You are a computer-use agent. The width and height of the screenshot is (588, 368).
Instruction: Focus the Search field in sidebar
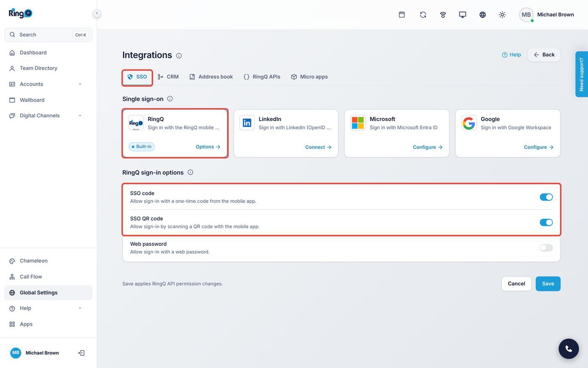(48, 35)
